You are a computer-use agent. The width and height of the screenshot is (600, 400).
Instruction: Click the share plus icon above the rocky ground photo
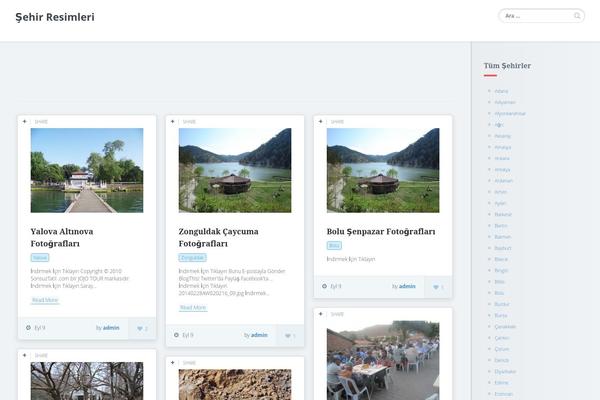pyautogui.click(x=173, y=362)
